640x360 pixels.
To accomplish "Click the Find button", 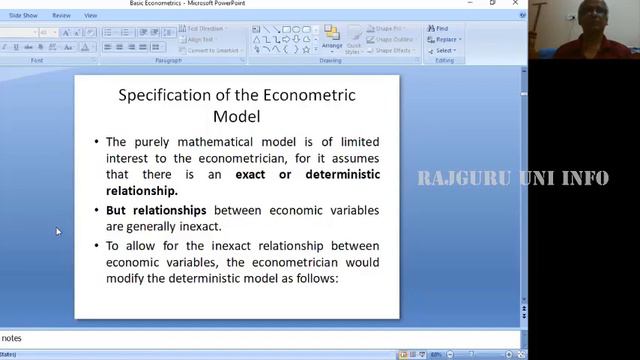I will [438, 29].
